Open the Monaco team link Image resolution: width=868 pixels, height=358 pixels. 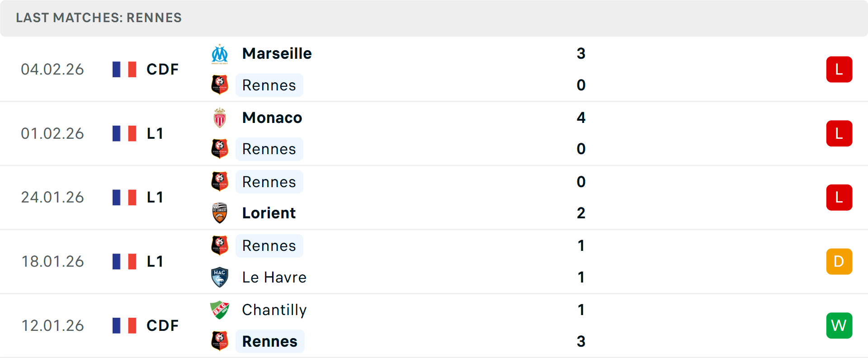(272, 118)
